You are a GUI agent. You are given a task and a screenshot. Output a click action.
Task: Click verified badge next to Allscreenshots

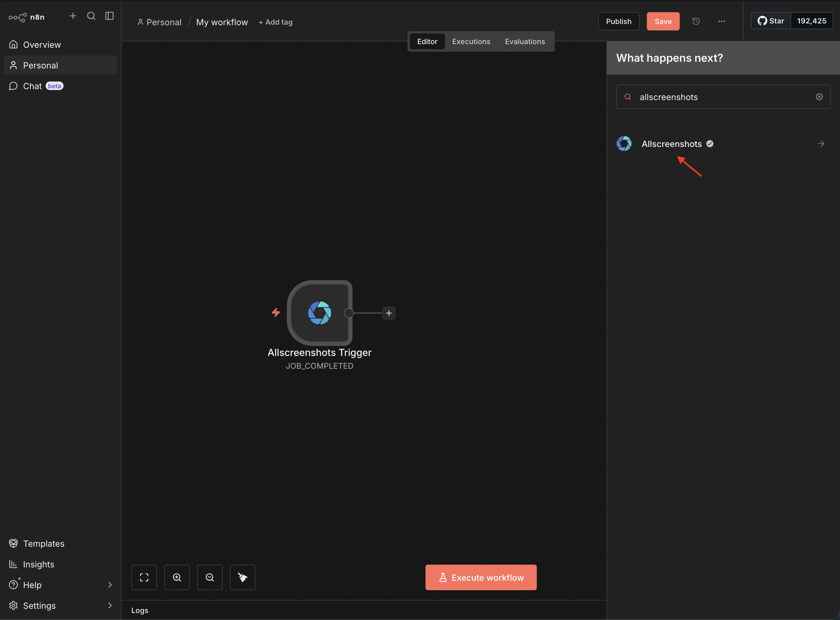710,144
